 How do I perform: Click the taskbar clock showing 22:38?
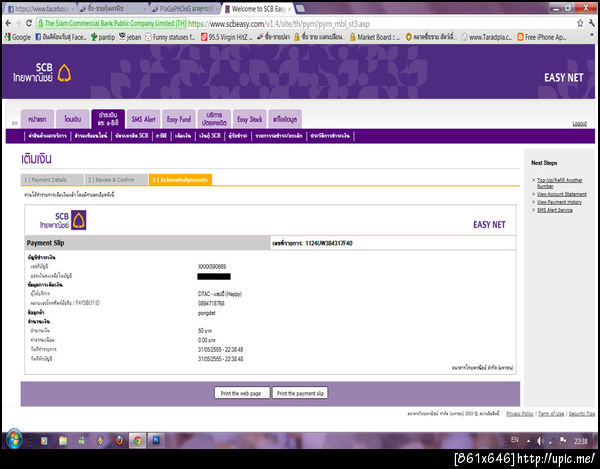[x=580, y=441]
